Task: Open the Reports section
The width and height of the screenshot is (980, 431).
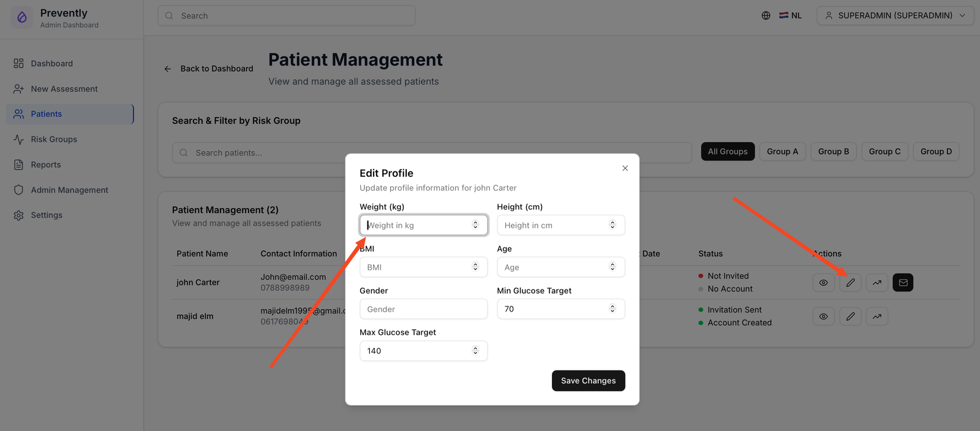Action: [47, 164]
